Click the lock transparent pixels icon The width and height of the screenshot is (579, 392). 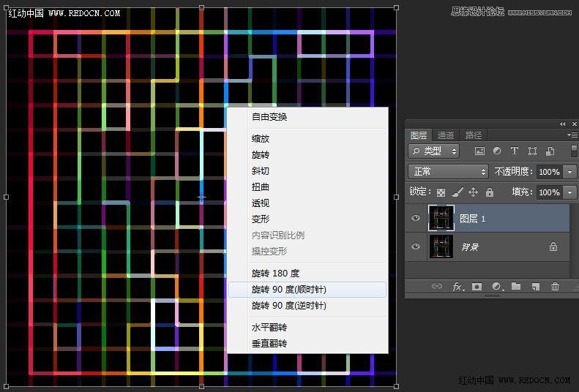[x=441, y=192]
